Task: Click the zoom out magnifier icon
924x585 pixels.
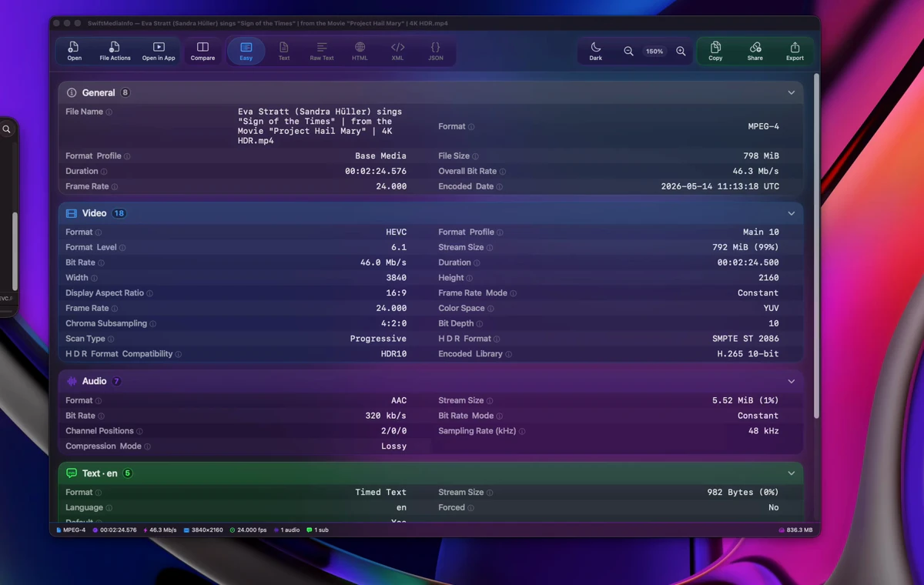Action: pyautogui.click(x=628, y=51)
